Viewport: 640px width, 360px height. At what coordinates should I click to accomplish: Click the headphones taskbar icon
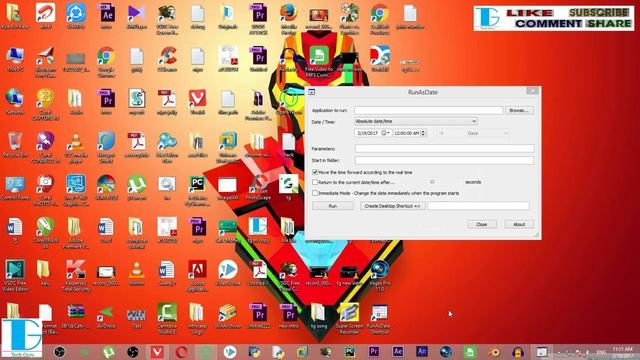(x=518, y=352)
